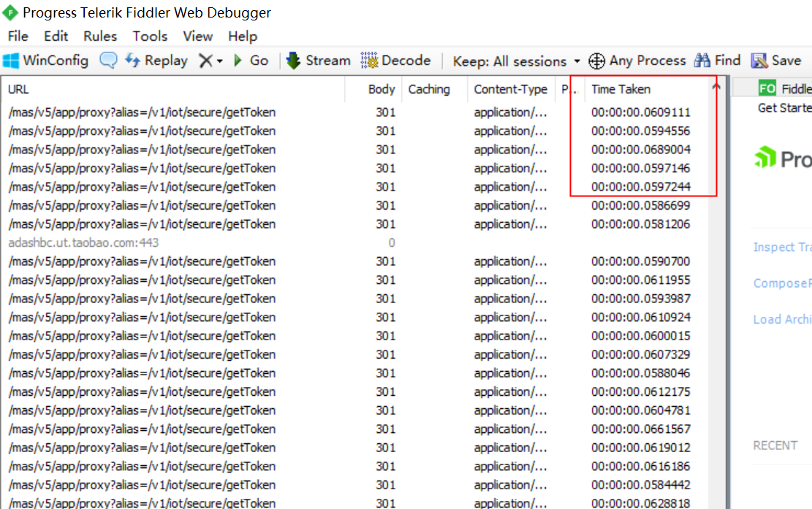Viewport: 812px width, 509px height.
Task: Select session with time 00:00:00.0600015
Action: pyautogui.click(x=354, y=336)
